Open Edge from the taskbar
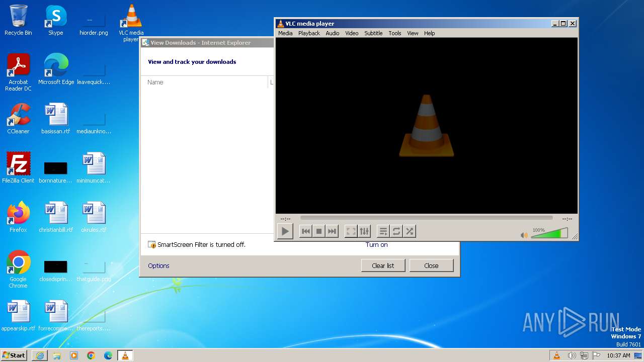The width and height of the screenshot is (644, 362). pyautogui.click(x=108, y=355)
